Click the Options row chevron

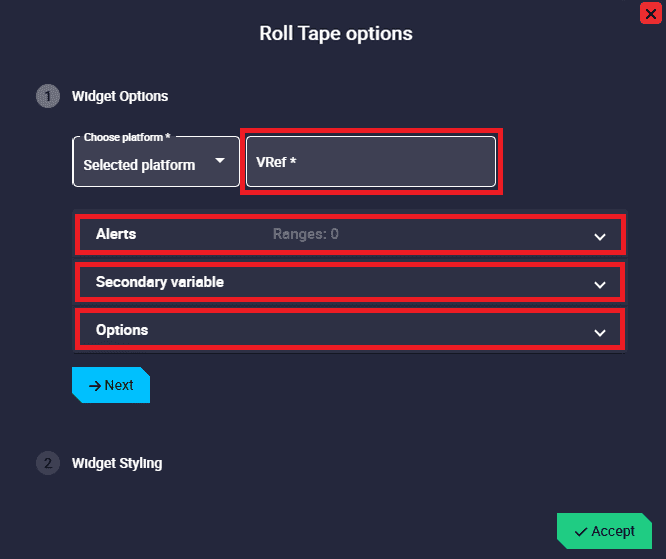600,333
